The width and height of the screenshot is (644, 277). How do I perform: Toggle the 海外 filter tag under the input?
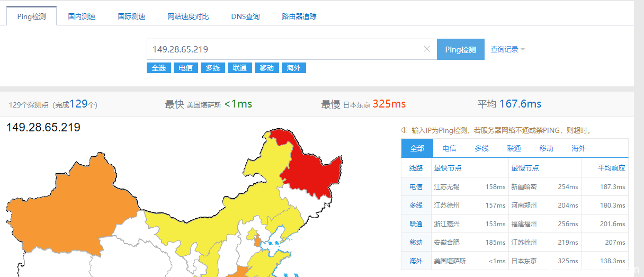[x=294, y=68]
